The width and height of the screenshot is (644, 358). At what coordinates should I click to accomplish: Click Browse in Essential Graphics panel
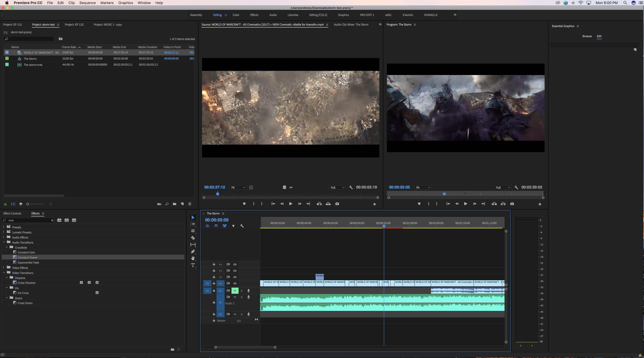click(587, 36)
